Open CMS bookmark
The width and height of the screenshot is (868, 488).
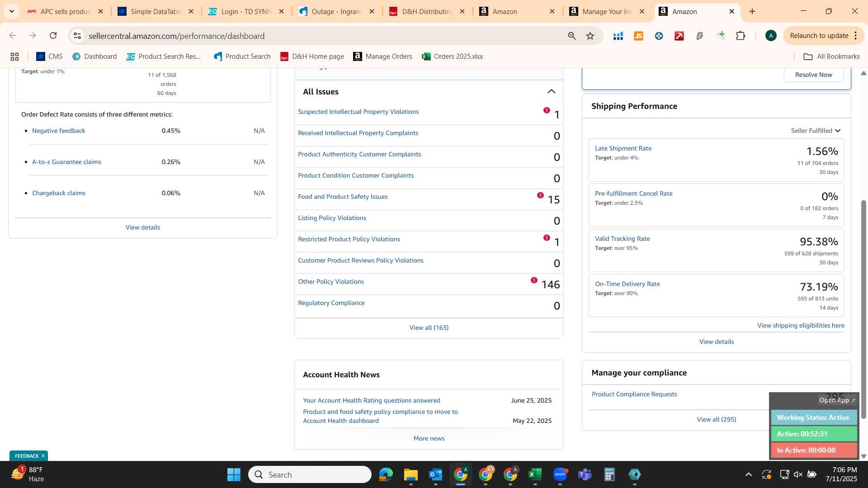[49, 56]
